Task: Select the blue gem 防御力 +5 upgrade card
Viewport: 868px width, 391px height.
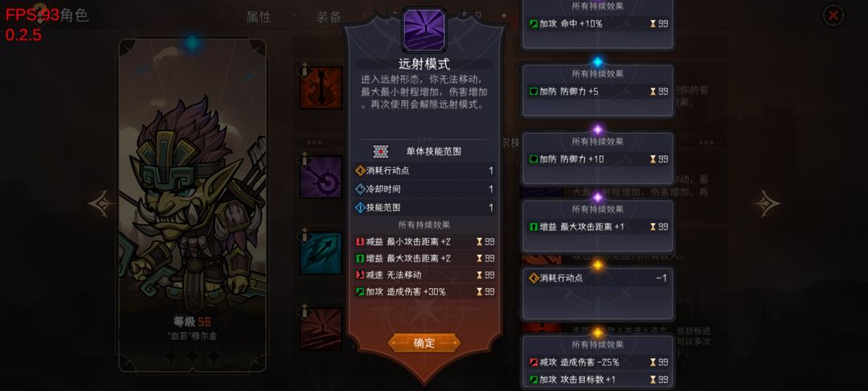Action: click(x=598, y=90)
